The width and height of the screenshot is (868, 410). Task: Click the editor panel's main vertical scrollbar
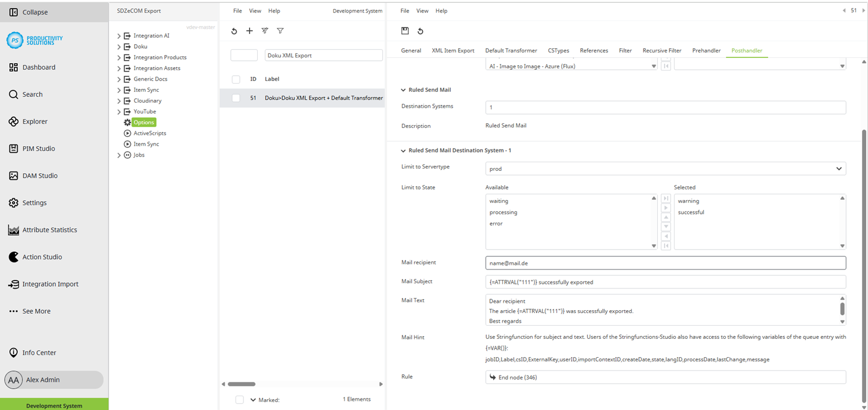[x=864, y=265]
